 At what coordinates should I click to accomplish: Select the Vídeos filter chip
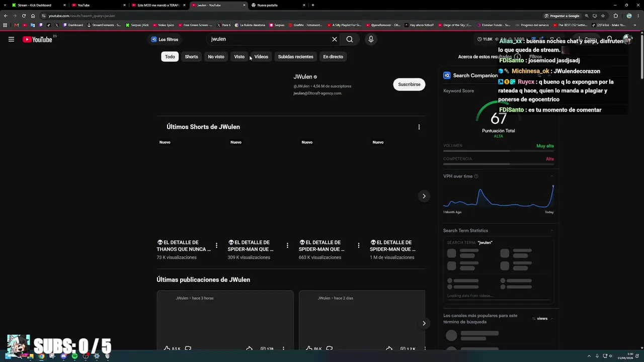click(x=261, y=57)
